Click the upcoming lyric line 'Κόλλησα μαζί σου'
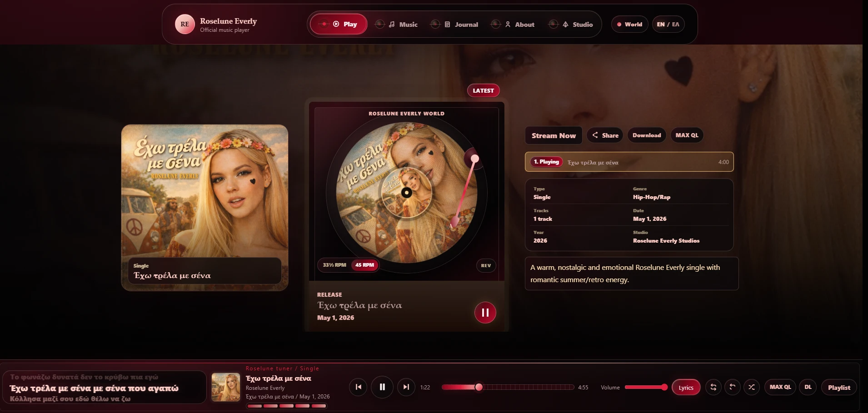 pyautogui.click(x=70, y=399)
